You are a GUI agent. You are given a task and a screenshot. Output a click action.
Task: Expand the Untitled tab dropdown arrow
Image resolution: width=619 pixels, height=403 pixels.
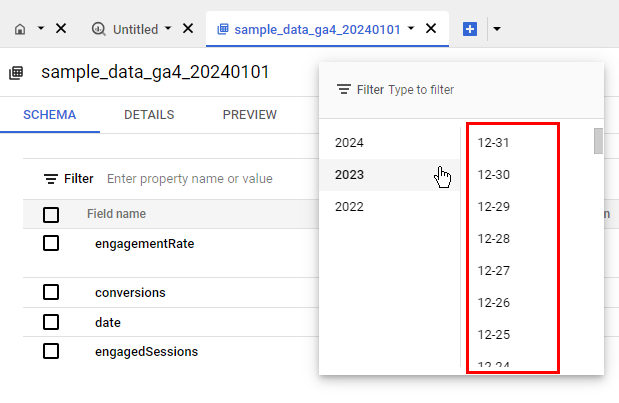[x=168, y=29]
